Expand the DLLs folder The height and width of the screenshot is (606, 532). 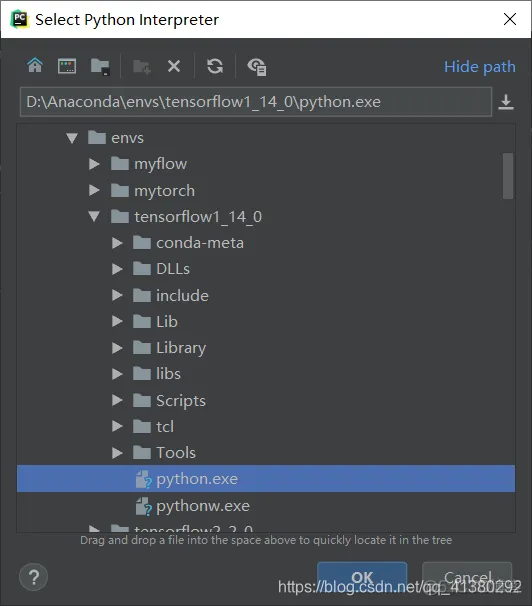[x=117, y=269]
